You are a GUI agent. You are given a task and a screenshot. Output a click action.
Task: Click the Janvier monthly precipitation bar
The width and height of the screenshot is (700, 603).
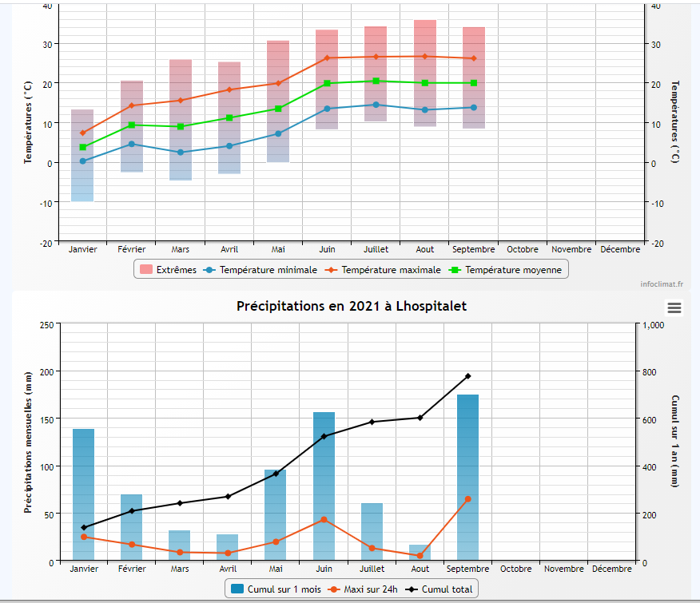click(x=84, y=495)
